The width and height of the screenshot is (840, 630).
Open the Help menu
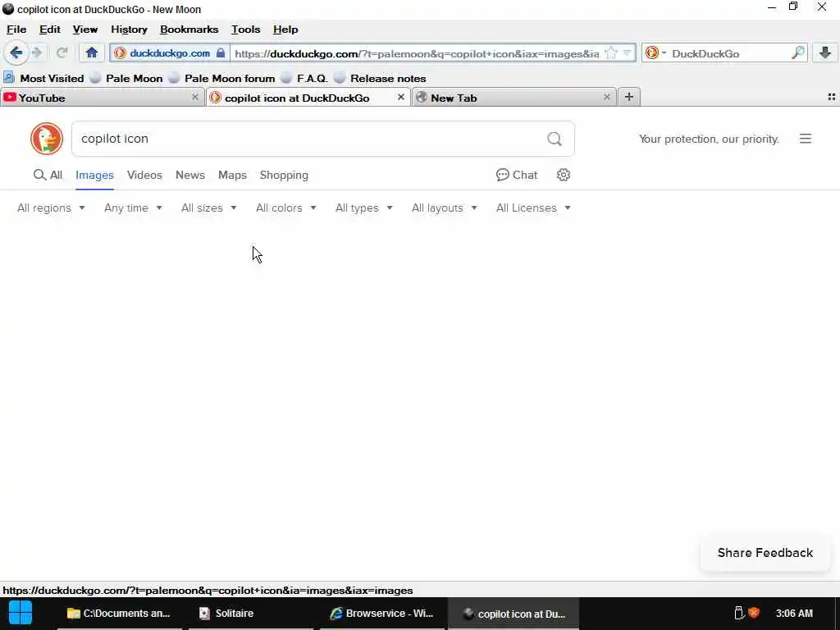pos(285,30)
